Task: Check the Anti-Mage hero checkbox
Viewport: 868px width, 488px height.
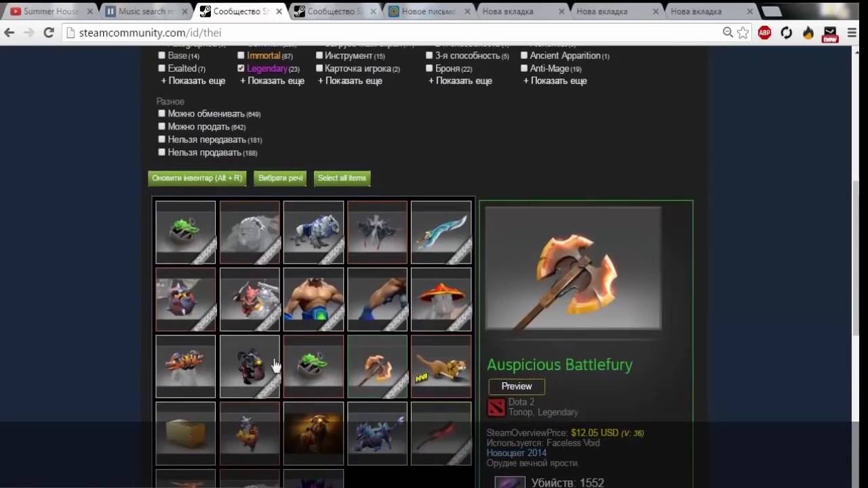Action: click(524, 68)
